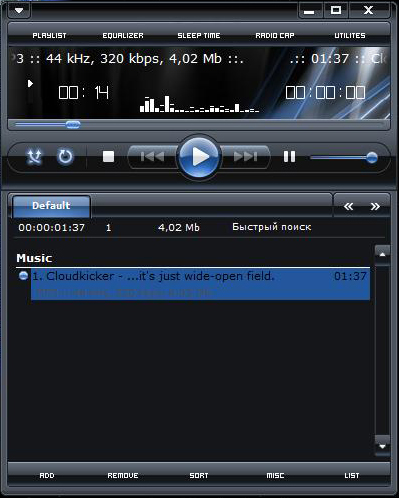Stop playback with the square button
399x498 pixels.
click(108, 156)
